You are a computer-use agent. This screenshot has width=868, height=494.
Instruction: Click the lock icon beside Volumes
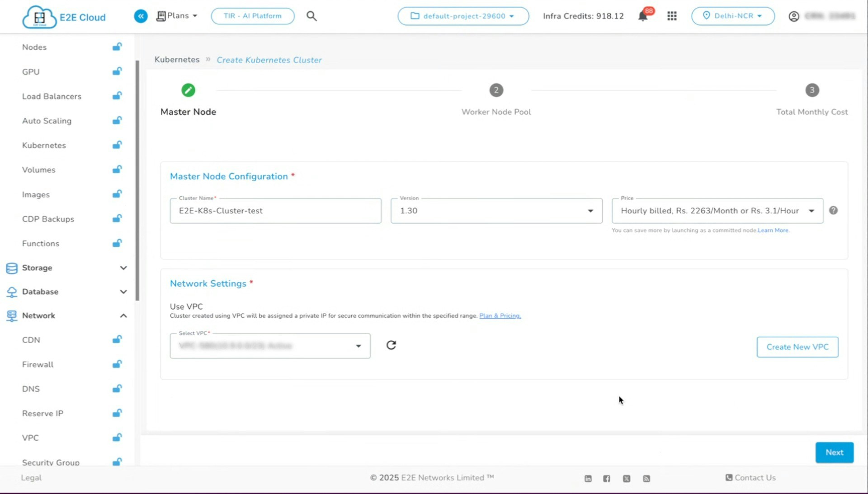pos(117,169)
